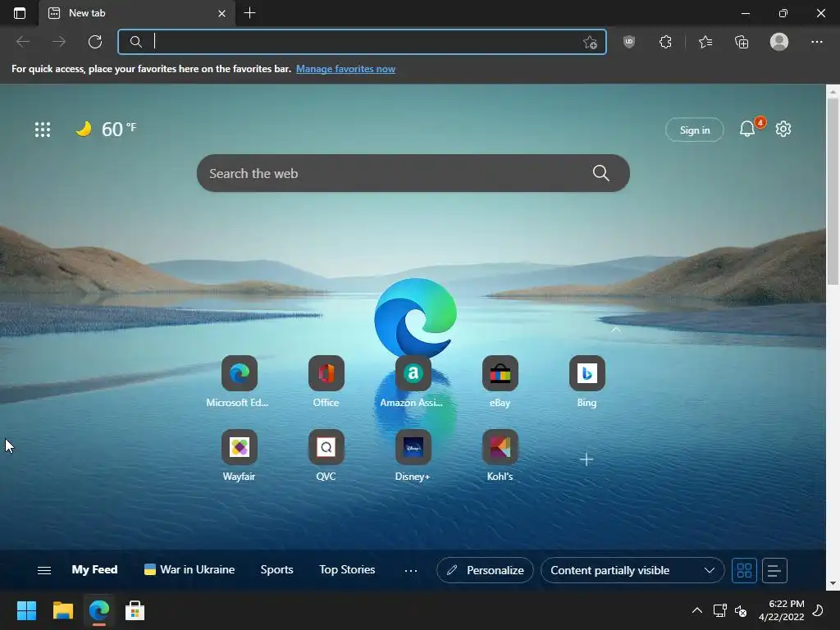This screenshot has height=630, width=840.
Task: Open the 60 °F weather widget
Action: coord(106,129)
